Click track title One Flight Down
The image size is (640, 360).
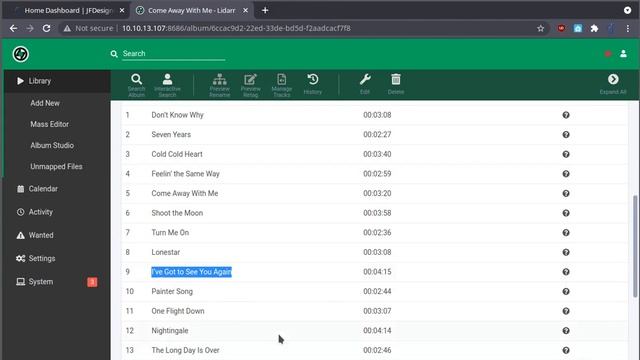[x=178, y=311]
